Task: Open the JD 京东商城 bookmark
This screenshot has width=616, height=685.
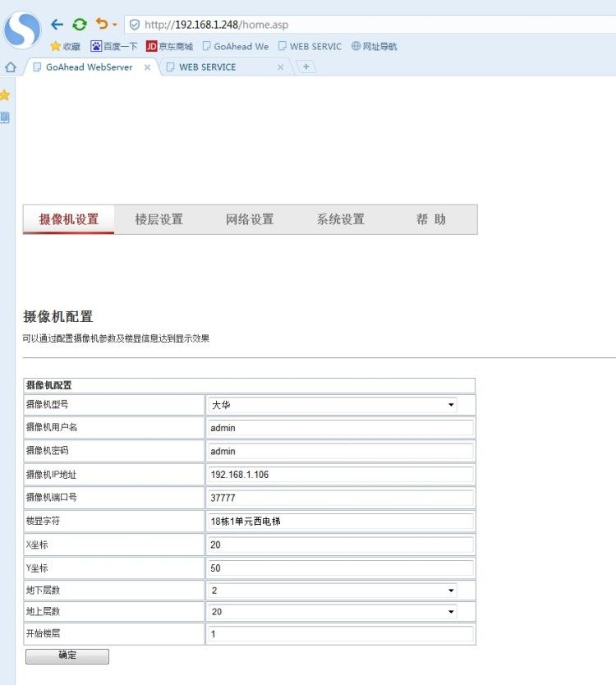Action: point(169,46)
